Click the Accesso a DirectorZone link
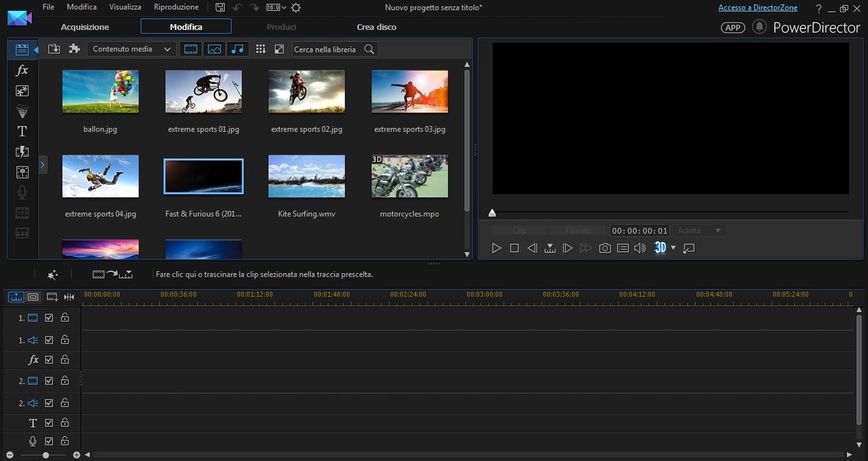 tap(757, 7)
